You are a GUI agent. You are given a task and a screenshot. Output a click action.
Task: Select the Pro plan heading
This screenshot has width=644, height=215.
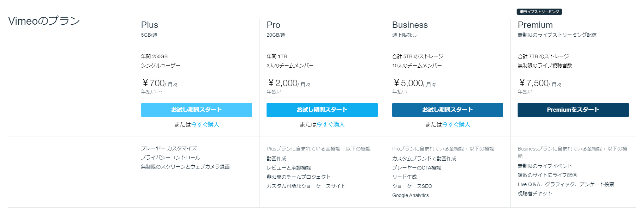[273, 25]
